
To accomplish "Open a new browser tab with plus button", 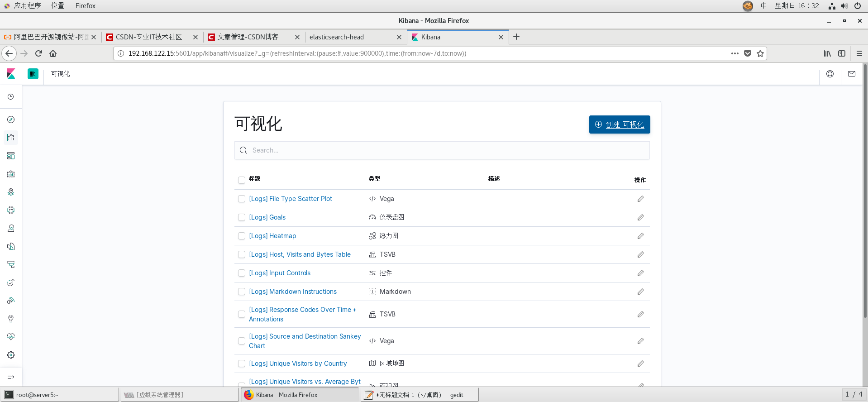I will pos(516,37).
